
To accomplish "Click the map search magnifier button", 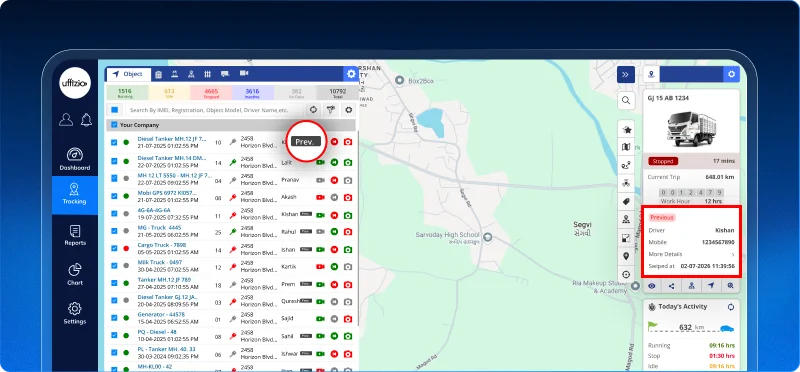I will 626,101.
